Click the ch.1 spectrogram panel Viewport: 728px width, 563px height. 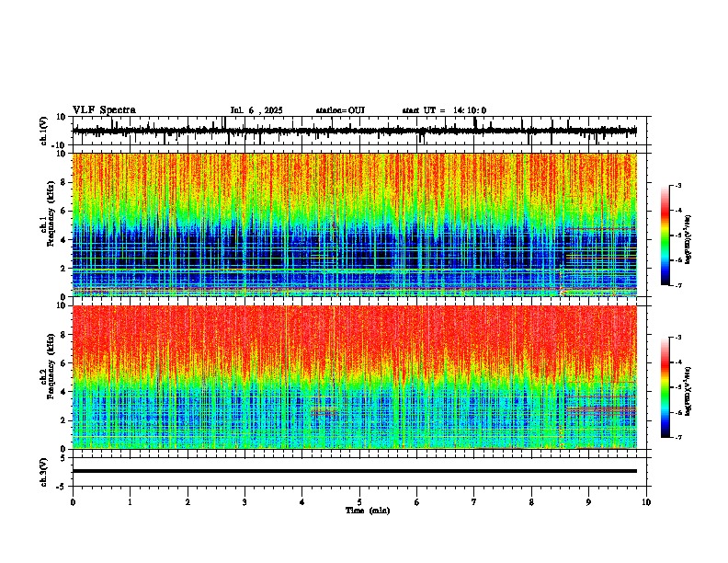coord(354,224)
